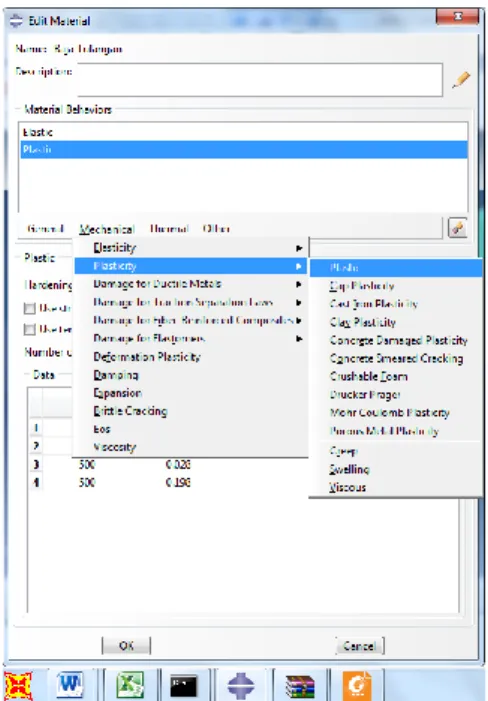The image size is (488, 701).
Task: Open the orange application taskbar icon
Action: click(x=357, y=685)
